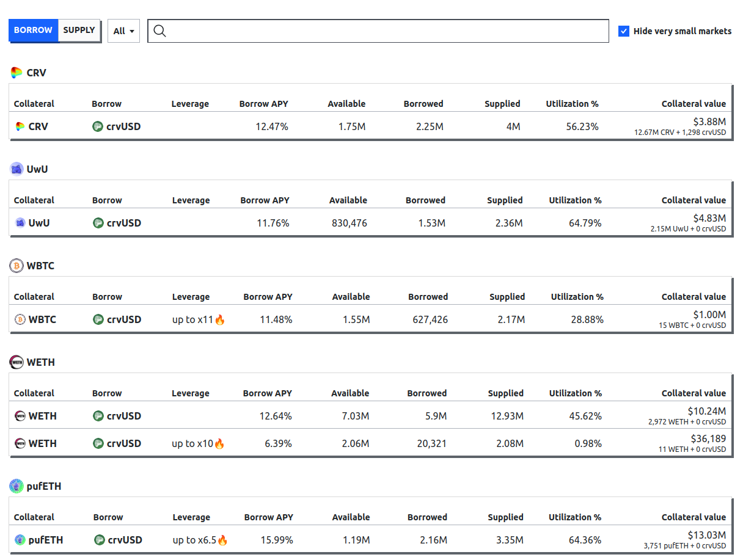Open the All filter dropdown

click(123, 31)
